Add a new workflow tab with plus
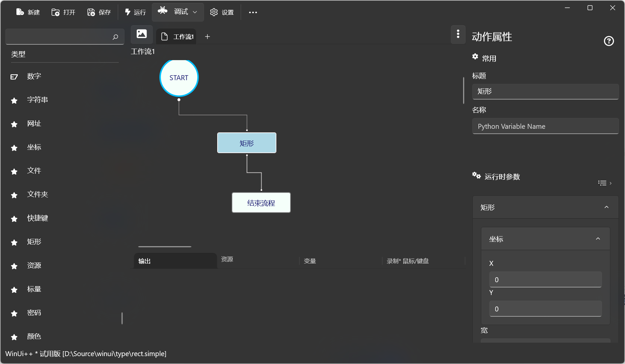 click(x=207, y=37)
